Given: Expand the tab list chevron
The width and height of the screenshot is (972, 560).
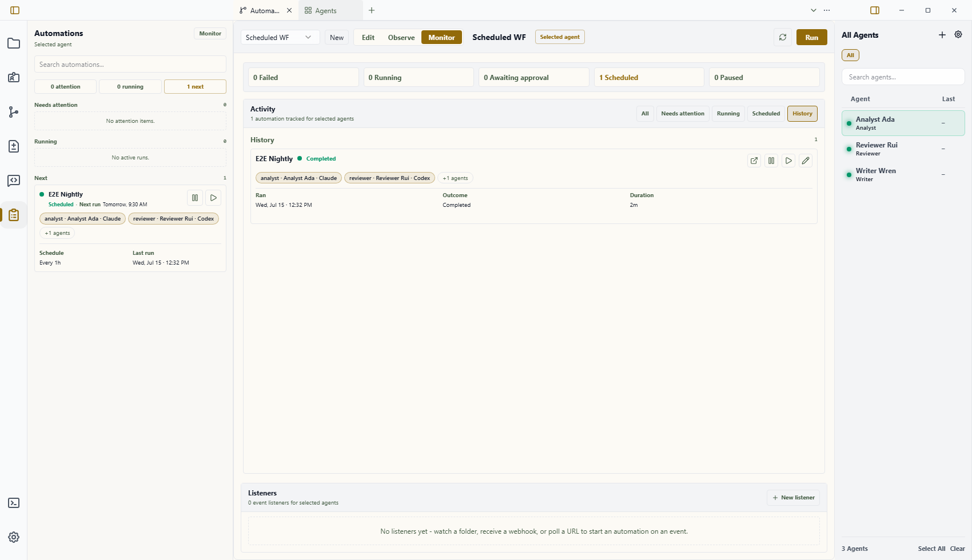Looking at the screenshot, I should click(x=814, y=10).
